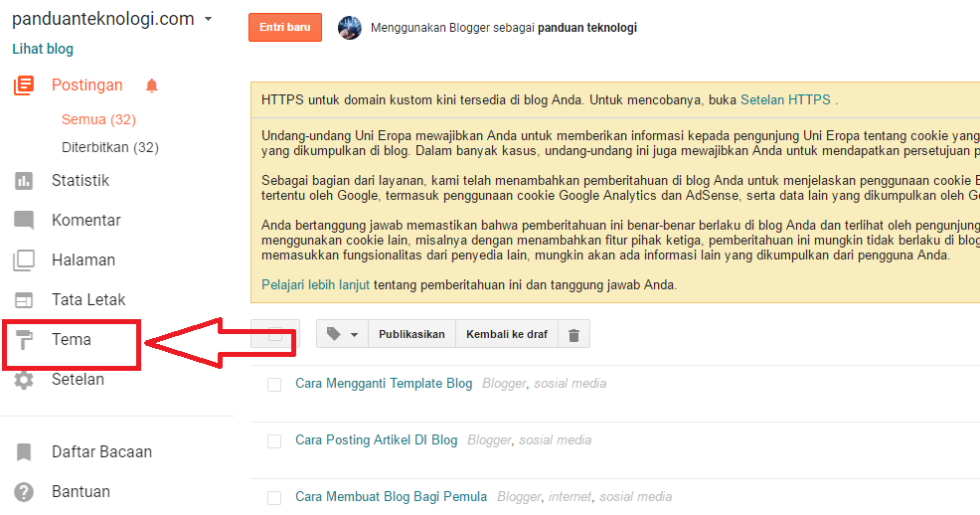Open Daftar Bacaan in the sidebar

[101, 452]
